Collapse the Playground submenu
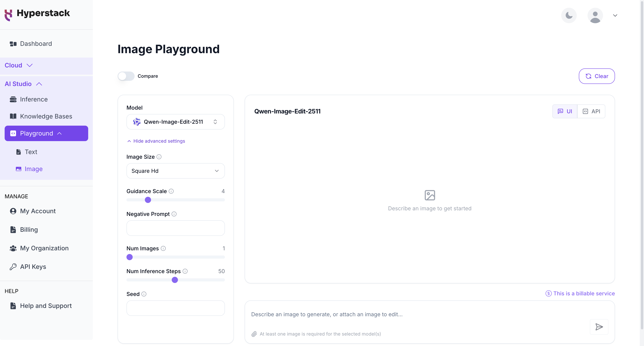Viewport: 644px width, 346px height. tap(46, 133)
